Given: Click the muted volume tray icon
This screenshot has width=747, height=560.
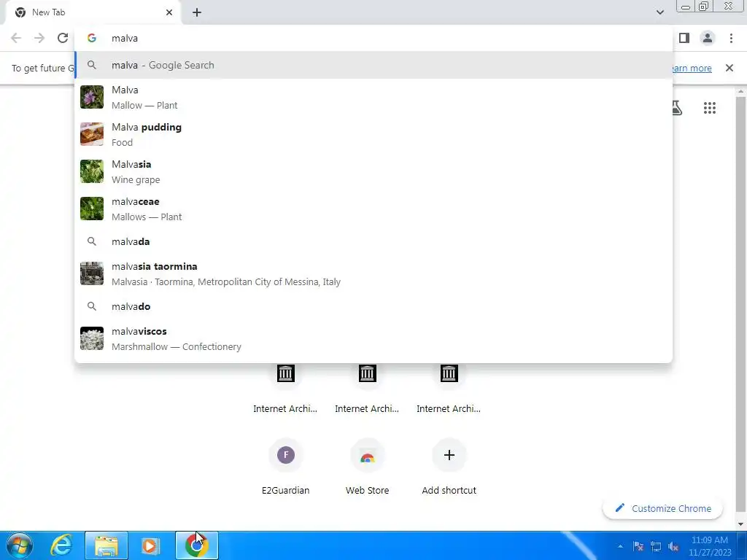Looking at the screenshot, I should tap(673, 547).
